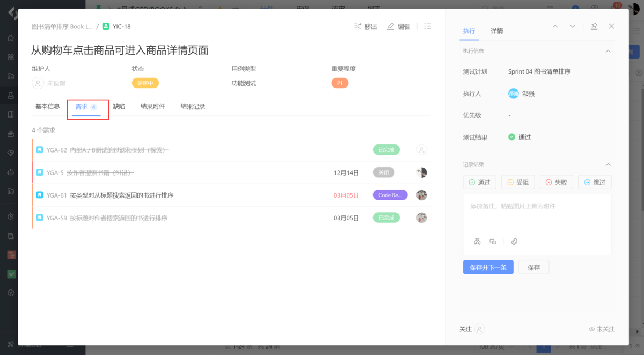Screen dimensions: 644x355
Task: Open the test flask icon in left sidebar
Action: click(10, 96)
